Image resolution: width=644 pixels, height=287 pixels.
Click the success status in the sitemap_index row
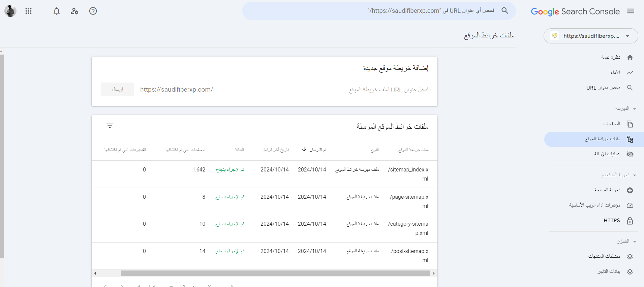point(229,170)
